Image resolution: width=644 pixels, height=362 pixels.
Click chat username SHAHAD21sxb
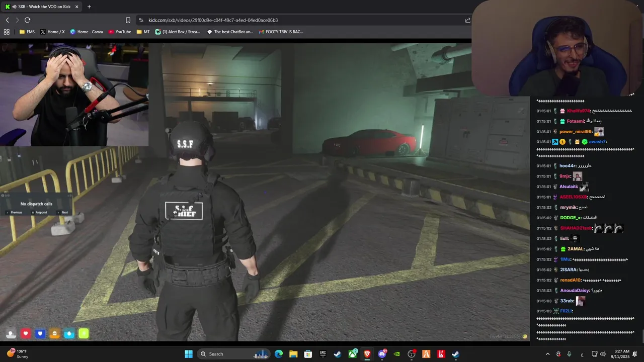point(576,228)
